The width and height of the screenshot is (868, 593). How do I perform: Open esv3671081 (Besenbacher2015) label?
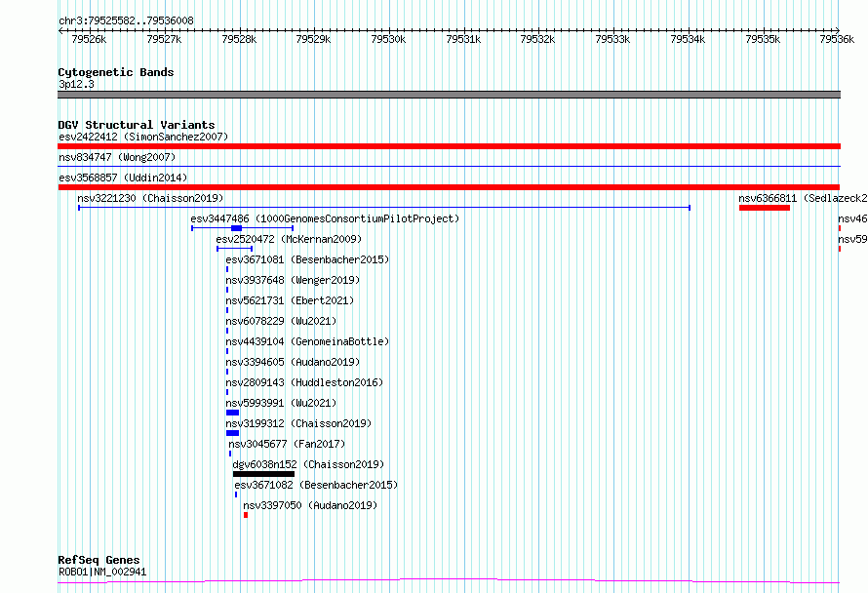307,259
